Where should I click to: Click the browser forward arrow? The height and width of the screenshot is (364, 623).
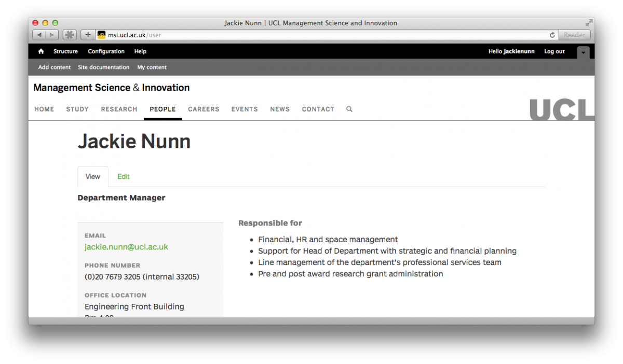[x=52, y=35]
